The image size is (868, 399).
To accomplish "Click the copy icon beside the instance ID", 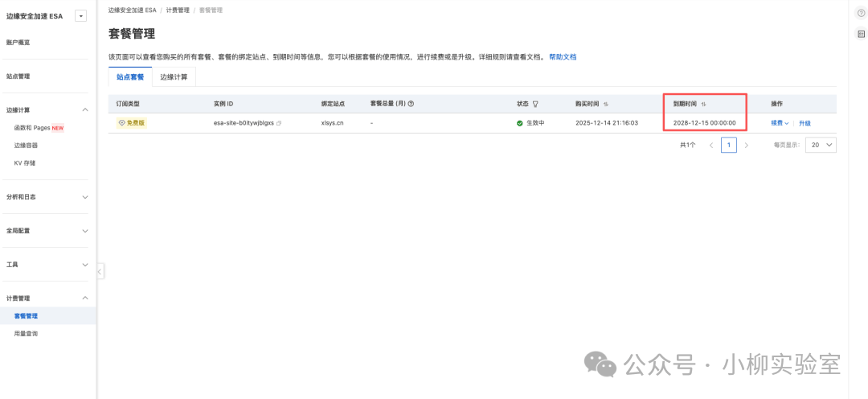I will 279,123.
